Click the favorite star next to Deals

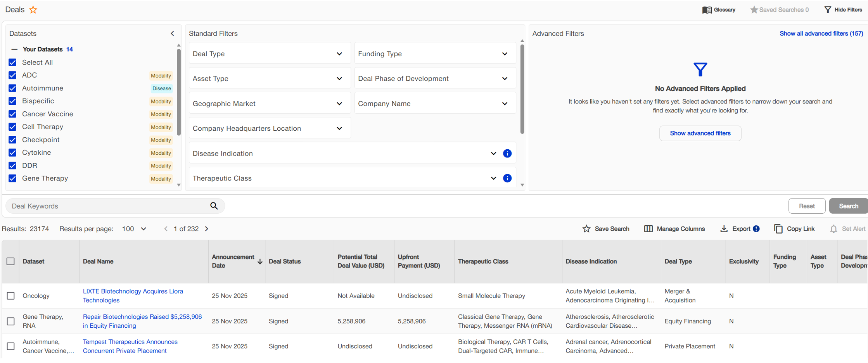pos(33,10)
